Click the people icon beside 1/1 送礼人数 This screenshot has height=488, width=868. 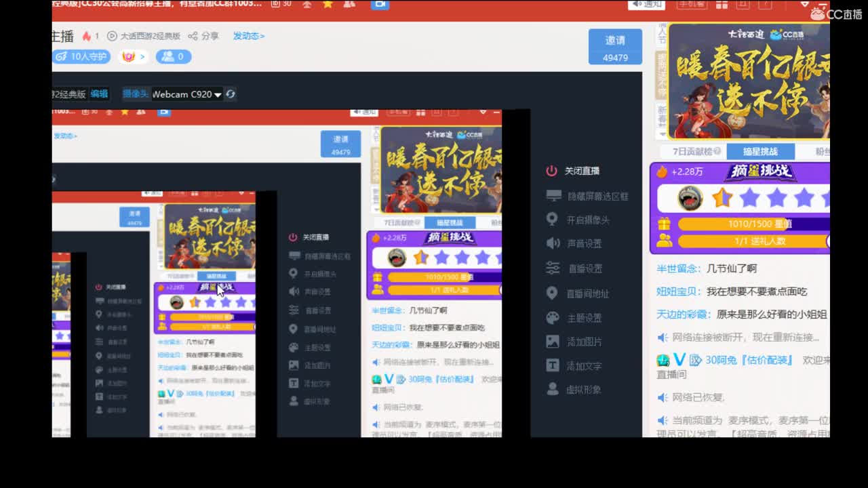coord(664,241)
